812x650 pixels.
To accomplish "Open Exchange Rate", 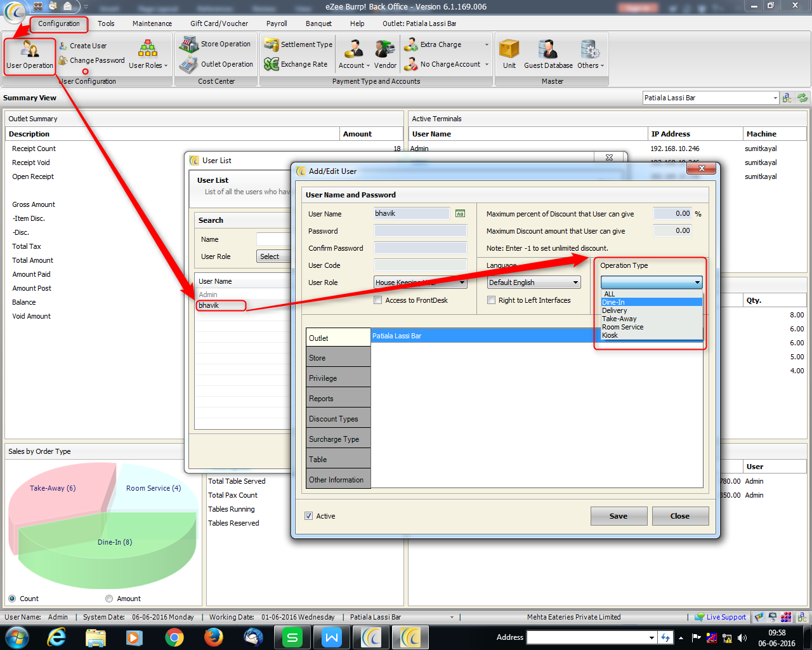I will [296, 64].
